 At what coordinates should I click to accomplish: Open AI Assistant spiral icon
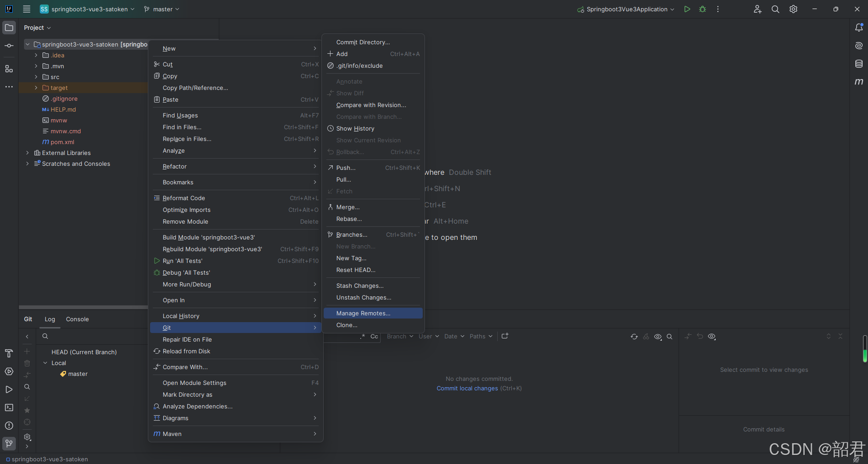pos(859,46)
